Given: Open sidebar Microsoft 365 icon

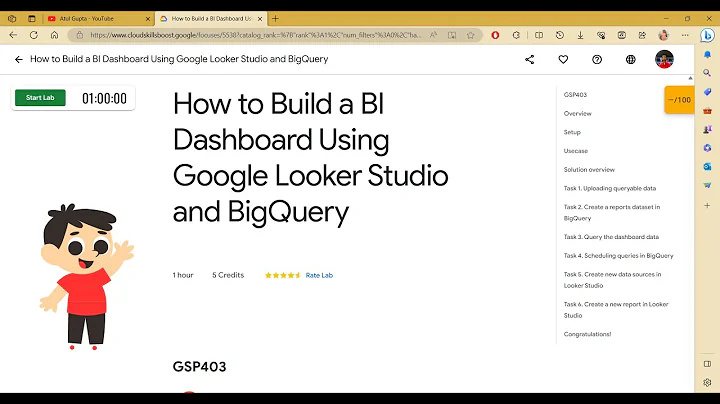Looking at the screenshot, I should coord(707,148).
